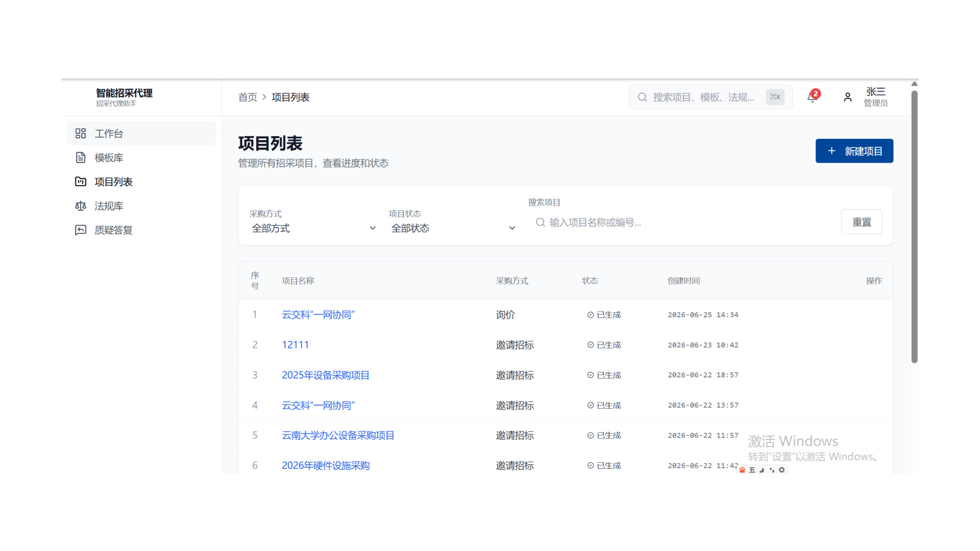
Task: Click the 采购方式 column header
Action: coord(512,281)
